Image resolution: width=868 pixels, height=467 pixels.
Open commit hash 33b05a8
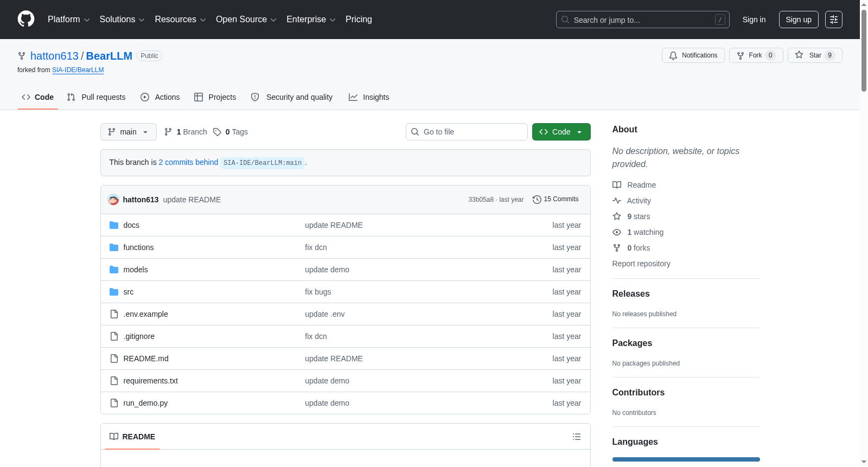pyautogui.click(x=481, y=200)
